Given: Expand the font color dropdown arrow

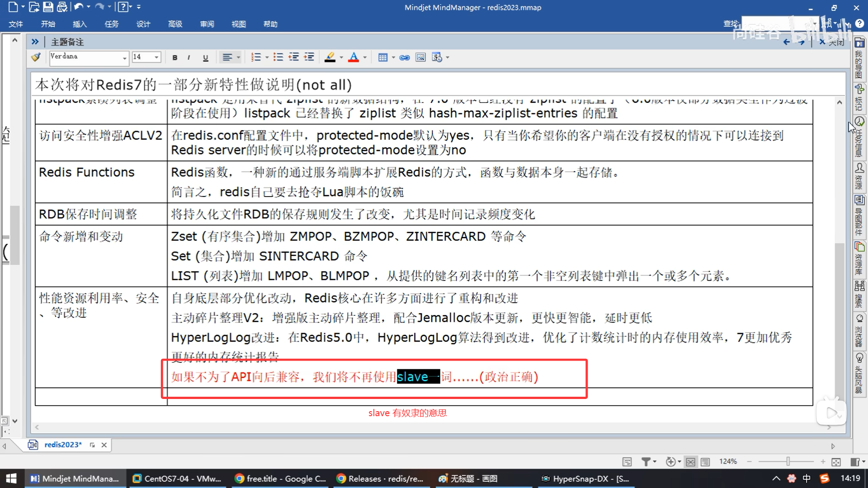Looking at the screenshot, I should tap(365, 57).
